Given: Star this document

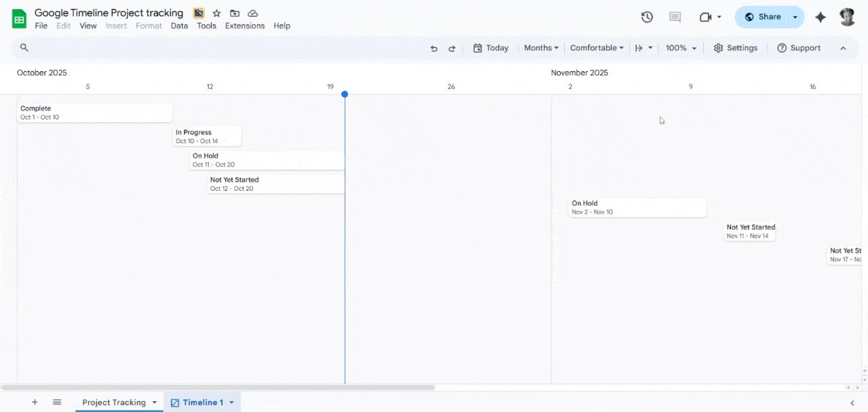Looking at the screenshot, I should (216, 13).
